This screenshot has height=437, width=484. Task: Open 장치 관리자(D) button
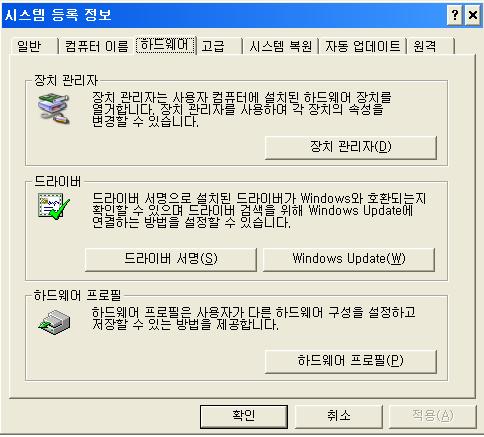(351, 147)
